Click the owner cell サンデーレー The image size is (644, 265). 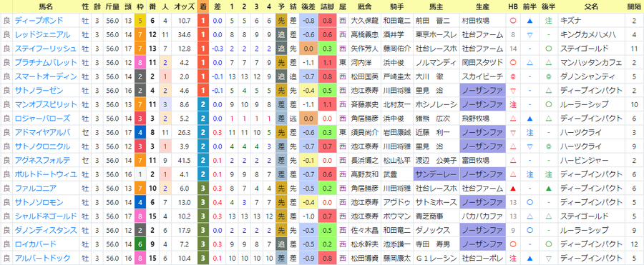coord(436,174)
